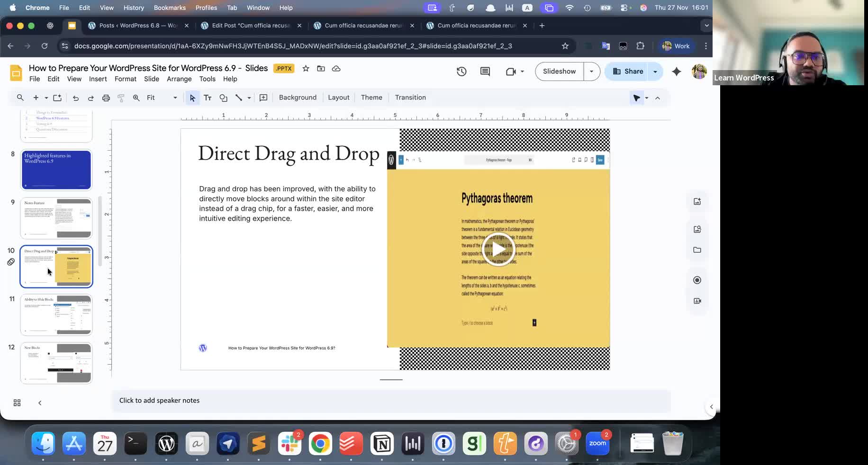Open Slack from the Dock

pos(289,444)
